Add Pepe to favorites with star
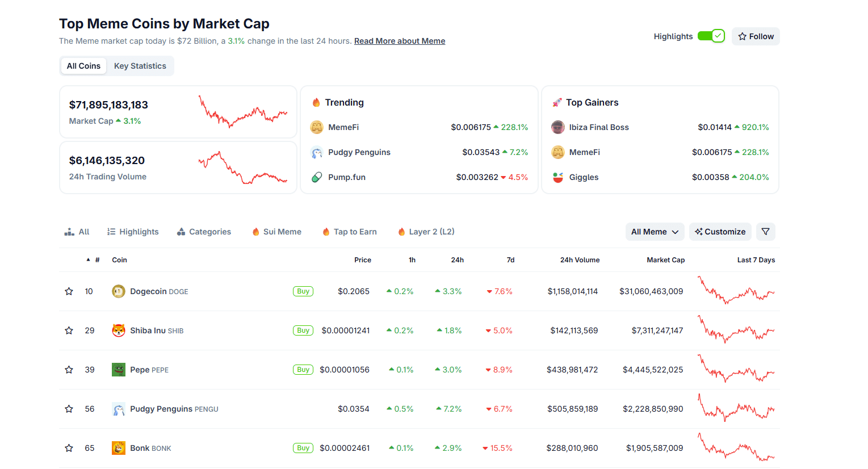Screen dimensions: 868x469 tap(69, 370)
